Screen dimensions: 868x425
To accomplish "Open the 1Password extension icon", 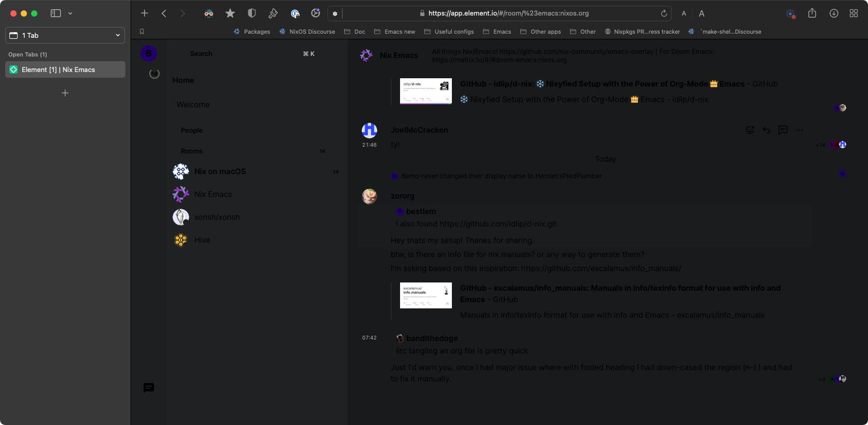I will (295, 13).
